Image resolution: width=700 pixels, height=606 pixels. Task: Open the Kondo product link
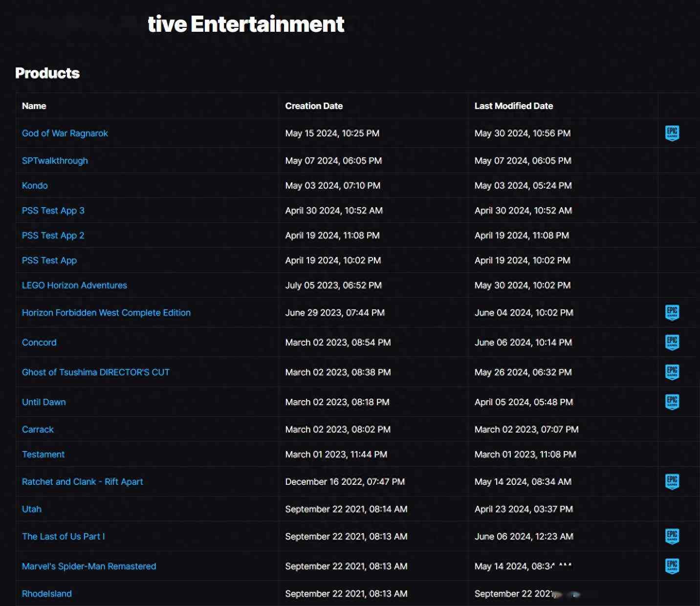point(35,186)
